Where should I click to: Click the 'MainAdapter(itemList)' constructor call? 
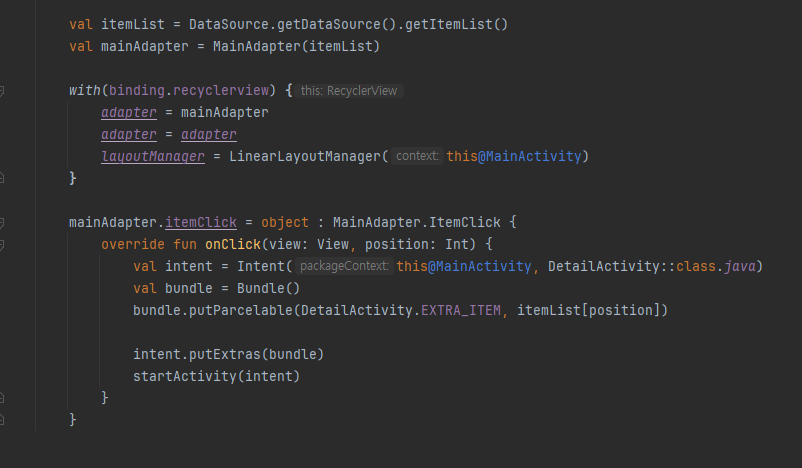(x=297, y=47)
